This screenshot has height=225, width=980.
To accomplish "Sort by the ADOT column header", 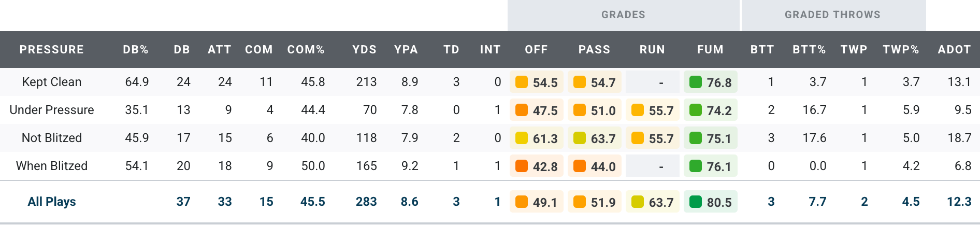I will tap(954, 50).
